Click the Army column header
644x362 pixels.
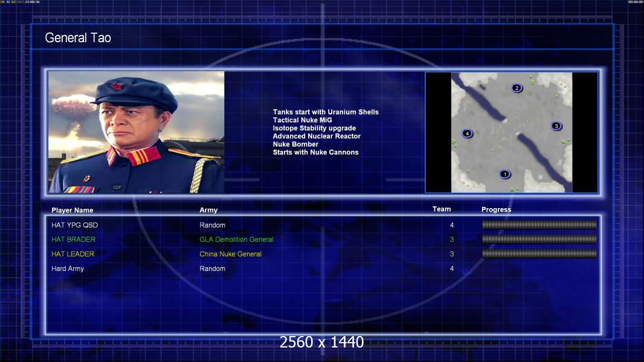click(208, 210)
